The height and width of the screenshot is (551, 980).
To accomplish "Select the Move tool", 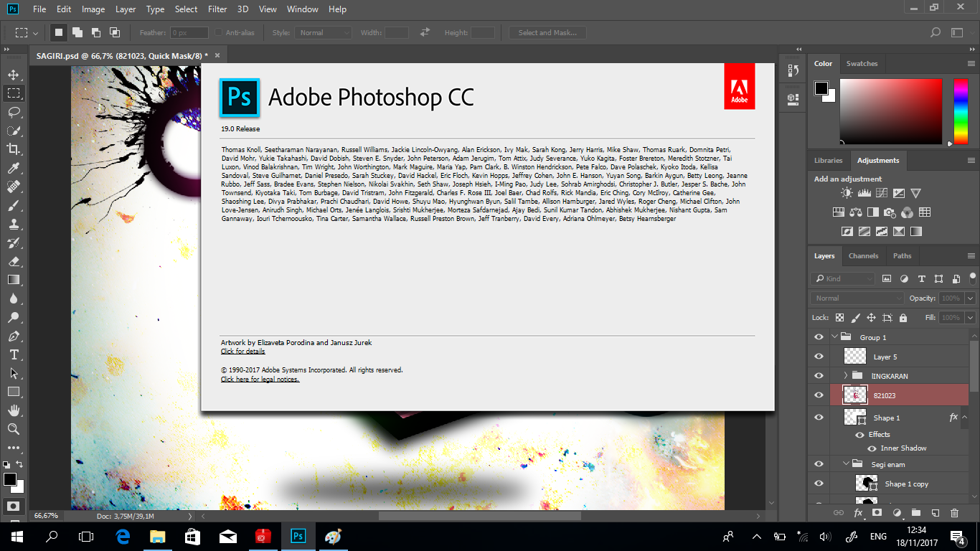I will [x=13, y=75].
